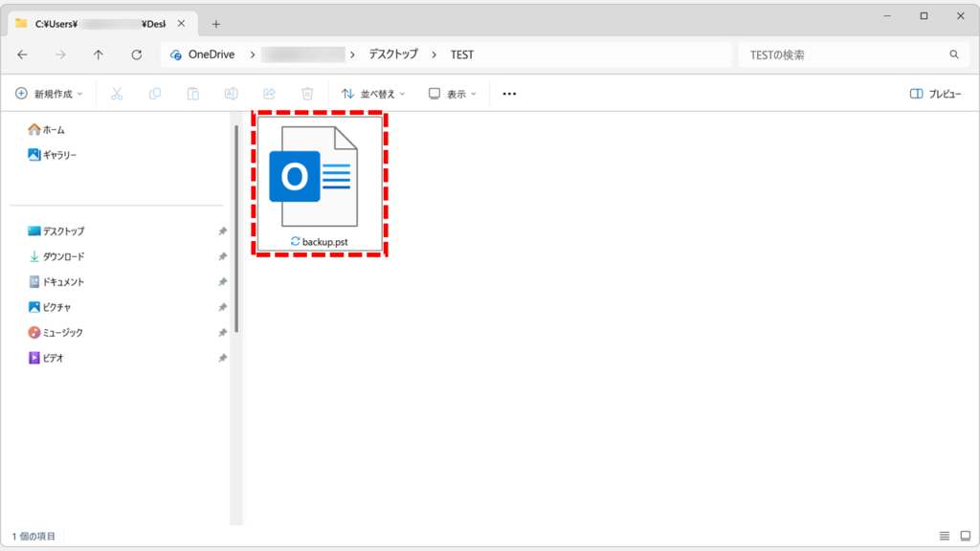Switch to details view at bottom right
This screenshot has height=551, width=980.
click(x=945, y=536)
